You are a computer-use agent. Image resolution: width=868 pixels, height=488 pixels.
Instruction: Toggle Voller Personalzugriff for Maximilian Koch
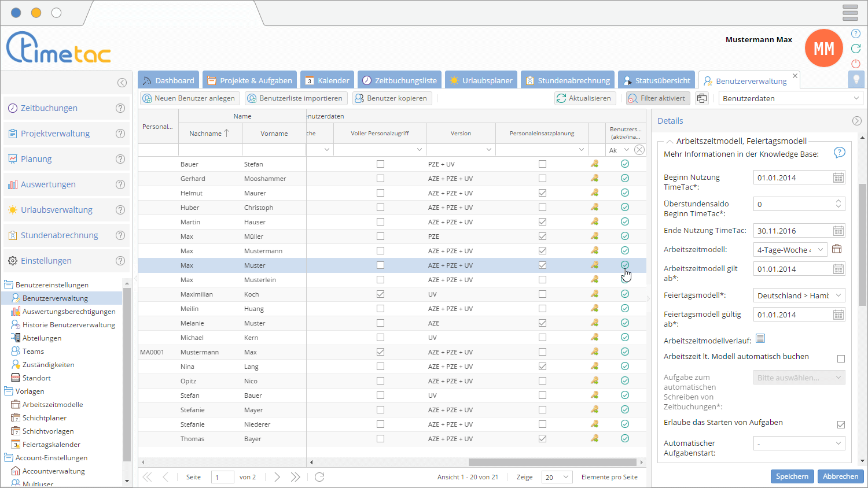click(x=380, y=294)
